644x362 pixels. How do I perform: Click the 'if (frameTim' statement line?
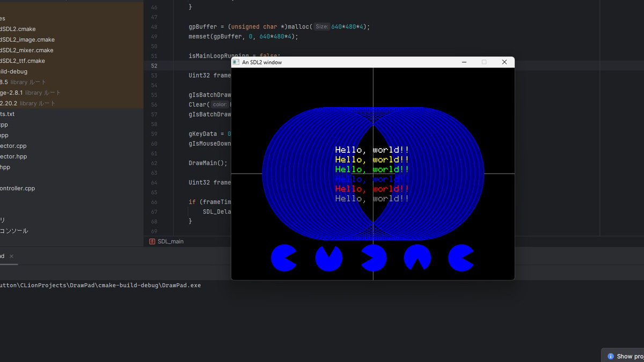click(x=210, y=202)
